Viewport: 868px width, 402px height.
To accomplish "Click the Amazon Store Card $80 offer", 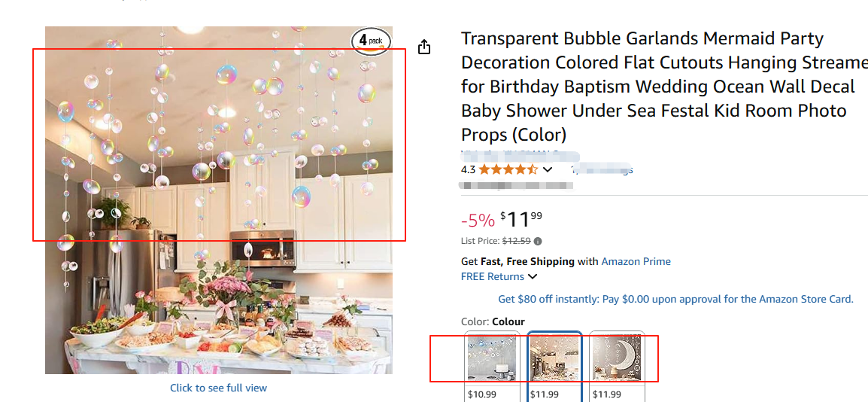I will coord(675,299).
